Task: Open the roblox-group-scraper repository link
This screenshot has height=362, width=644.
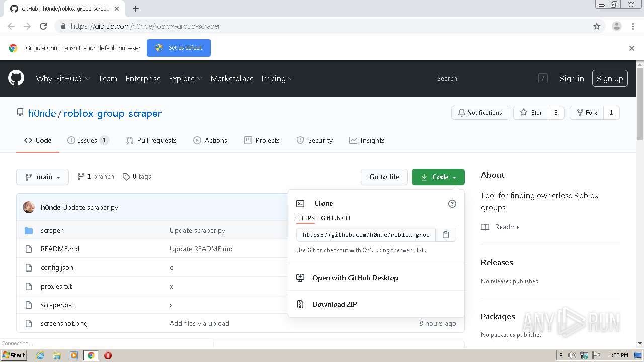Action: (113, 113)
